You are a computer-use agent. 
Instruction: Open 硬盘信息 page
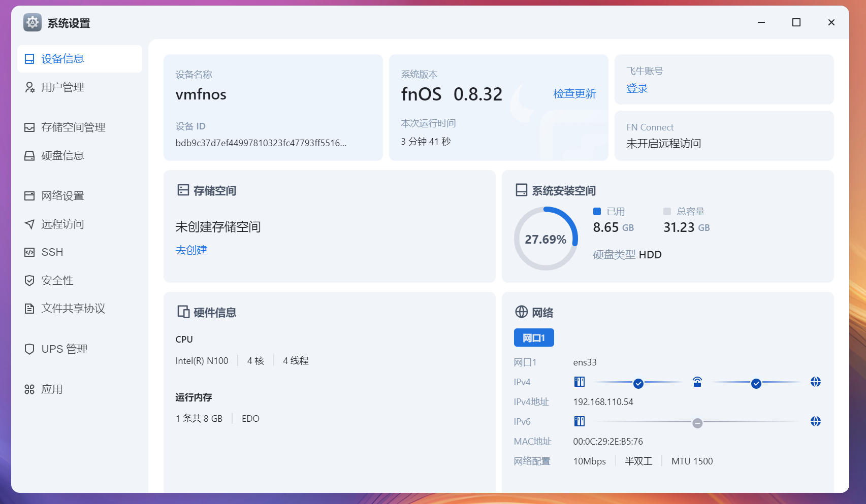[80, 156]
